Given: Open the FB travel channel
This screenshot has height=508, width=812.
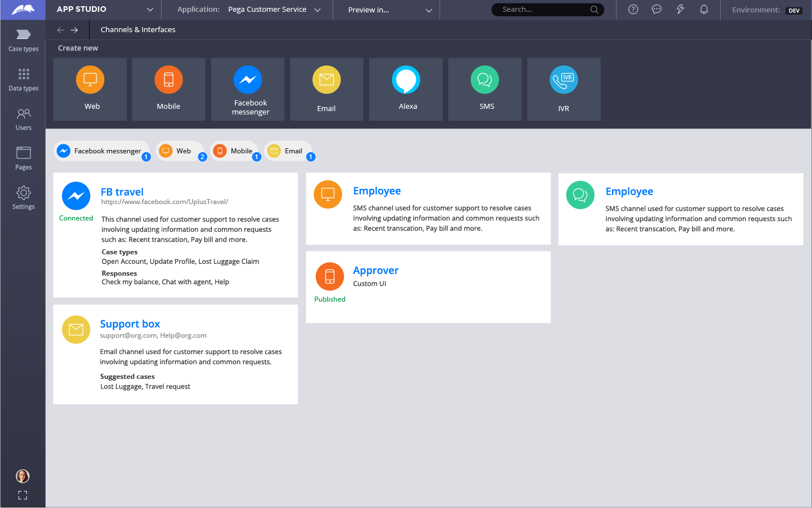Looking at the screenshot, I should (122, 192).
